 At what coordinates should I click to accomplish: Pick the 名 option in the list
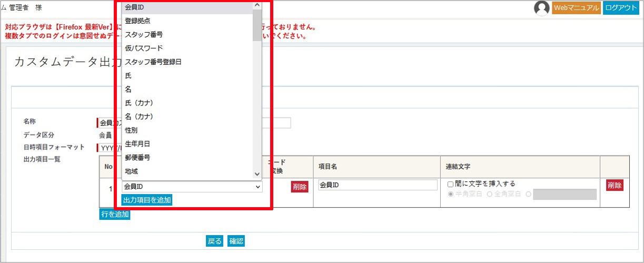[x=187, y=89]
